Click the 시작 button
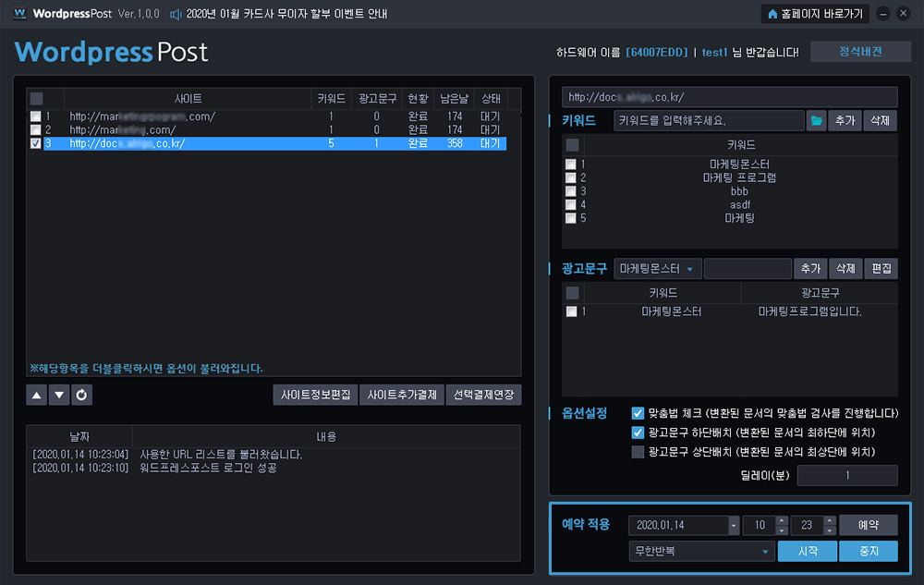The width and height of the screenshot is (924, 585). coord(808,552)
